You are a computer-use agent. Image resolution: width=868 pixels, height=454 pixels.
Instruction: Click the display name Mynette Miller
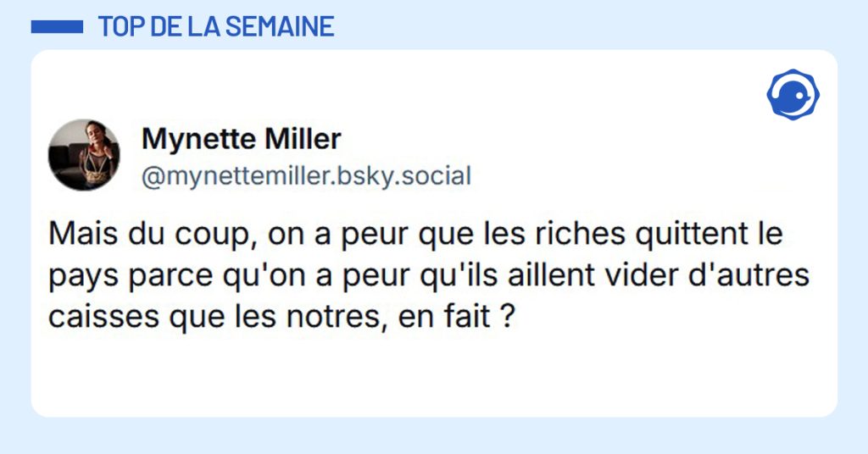(241, 137)
